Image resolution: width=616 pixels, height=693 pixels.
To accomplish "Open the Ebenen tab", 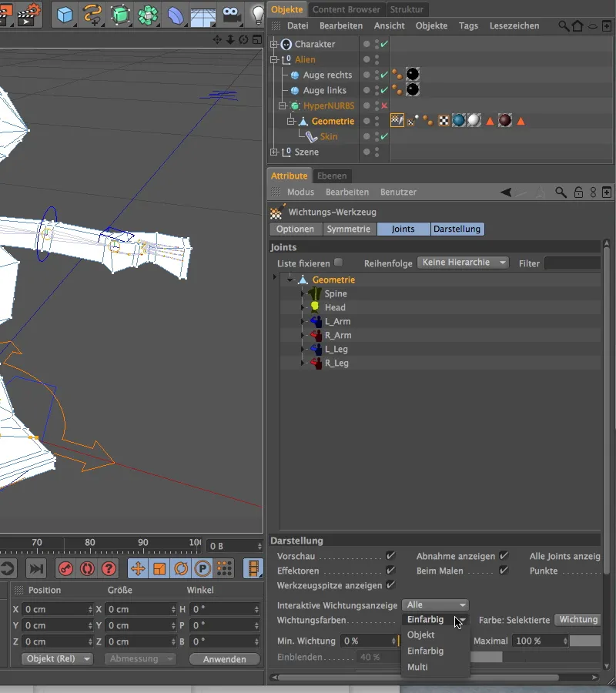I will pyautogui.click(x=332, y=176).
